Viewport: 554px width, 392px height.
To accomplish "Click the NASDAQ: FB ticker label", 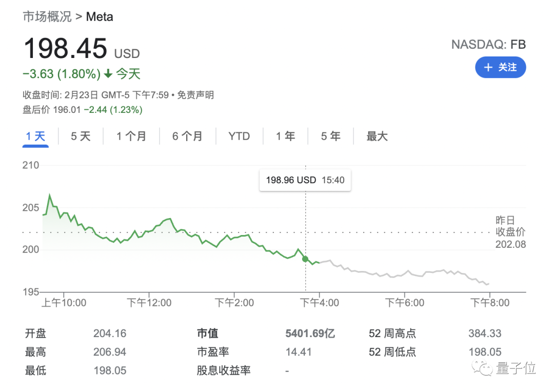I will click(x=488, y=45).
